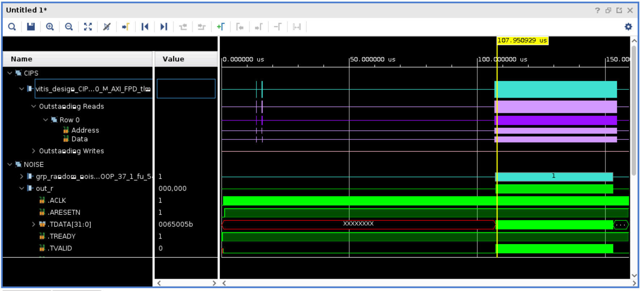Zoom in on the waveform
The height and width of the screenshot is (291, 644).
50,27
